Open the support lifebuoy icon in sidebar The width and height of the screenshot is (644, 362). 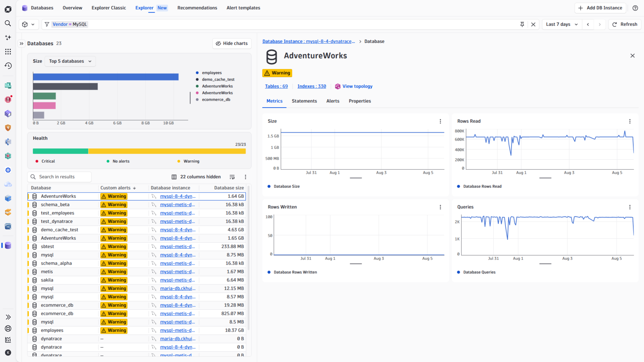coord(8,328)
